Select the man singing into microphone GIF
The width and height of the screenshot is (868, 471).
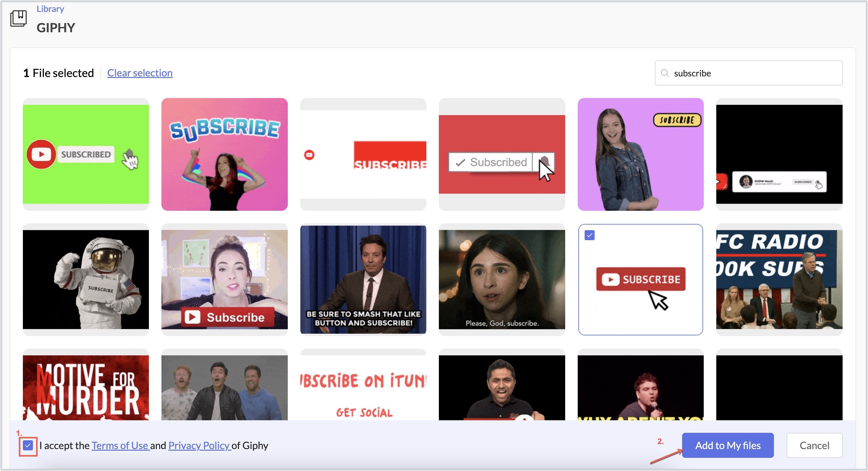point(640,385)
